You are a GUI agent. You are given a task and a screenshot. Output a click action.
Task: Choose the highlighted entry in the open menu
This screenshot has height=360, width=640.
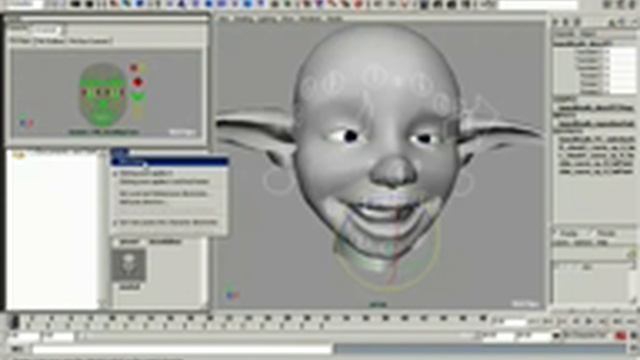click(x=169, y=162)
